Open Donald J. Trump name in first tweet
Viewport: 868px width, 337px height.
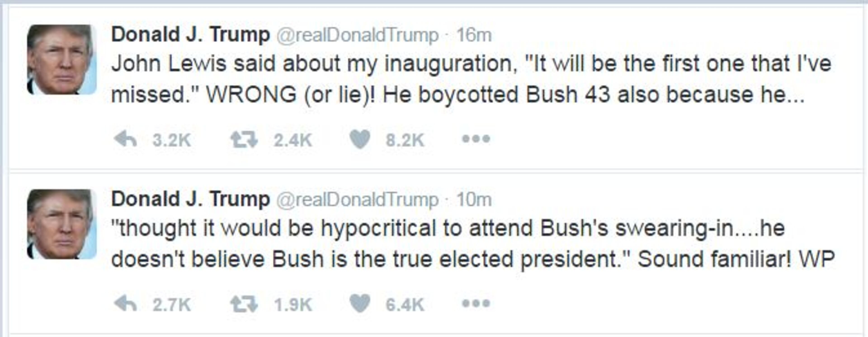point(190,35)
